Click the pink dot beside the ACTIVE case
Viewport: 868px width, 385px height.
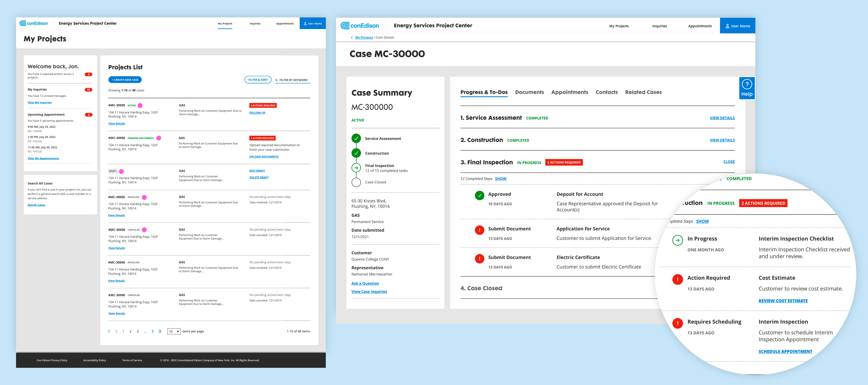tap(140, 105)
